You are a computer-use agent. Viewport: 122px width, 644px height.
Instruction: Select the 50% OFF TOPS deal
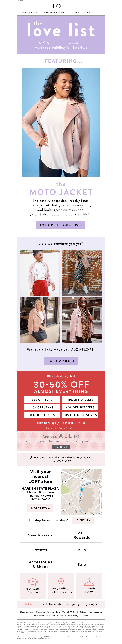42,400
